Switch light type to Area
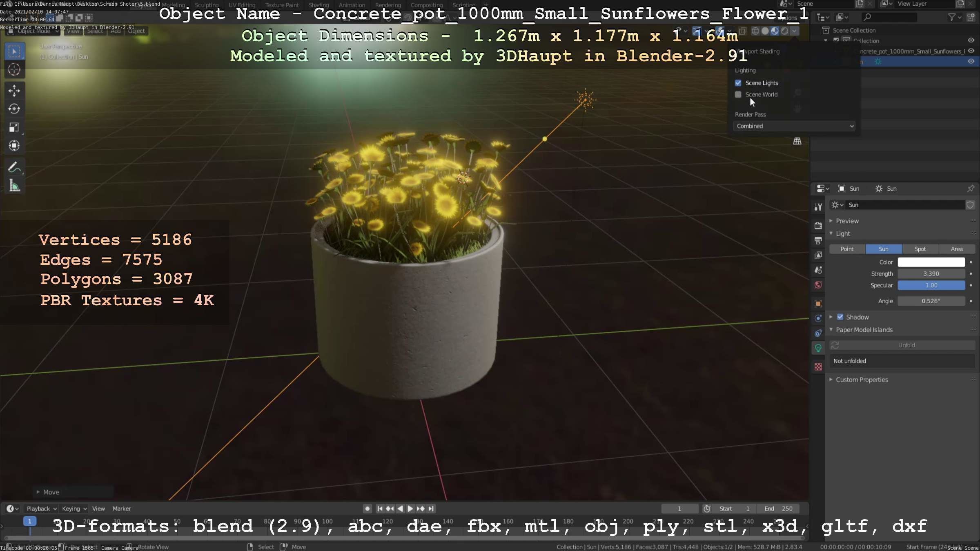The image size is (980, 551). click(x=957, y=249)
